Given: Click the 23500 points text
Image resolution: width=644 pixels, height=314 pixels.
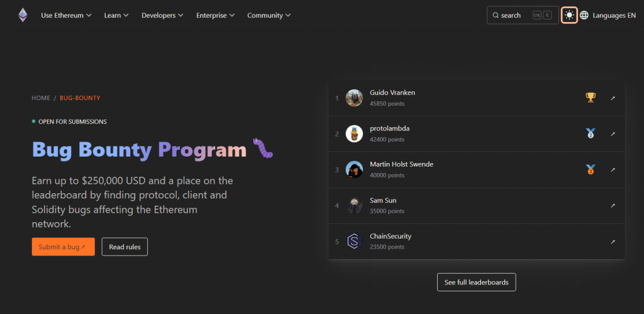Looking at the screenshot, I should (387, 247).
